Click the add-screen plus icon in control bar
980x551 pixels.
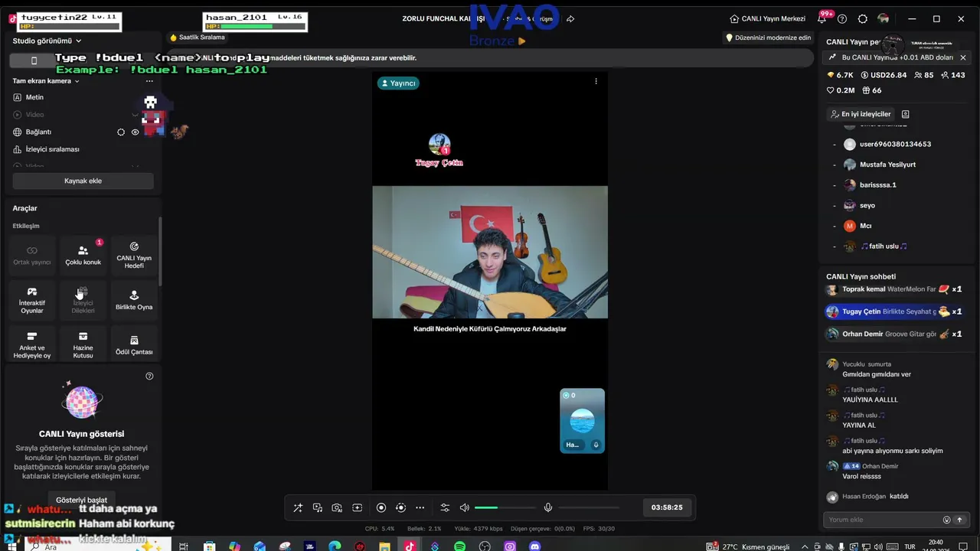(x=357, y=507)
